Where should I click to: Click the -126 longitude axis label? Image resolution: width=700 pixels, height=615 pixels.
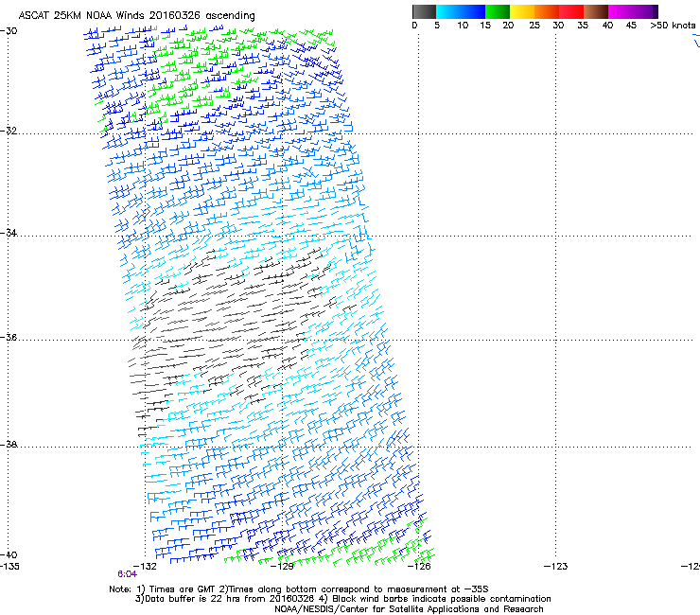419,567
